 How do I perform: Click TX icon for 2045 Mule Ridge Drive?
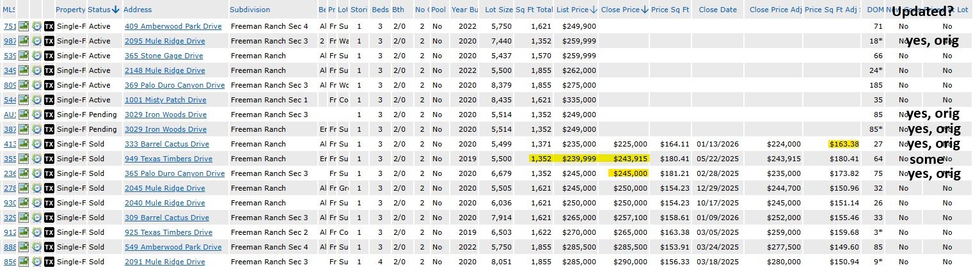tap(49, 188)
